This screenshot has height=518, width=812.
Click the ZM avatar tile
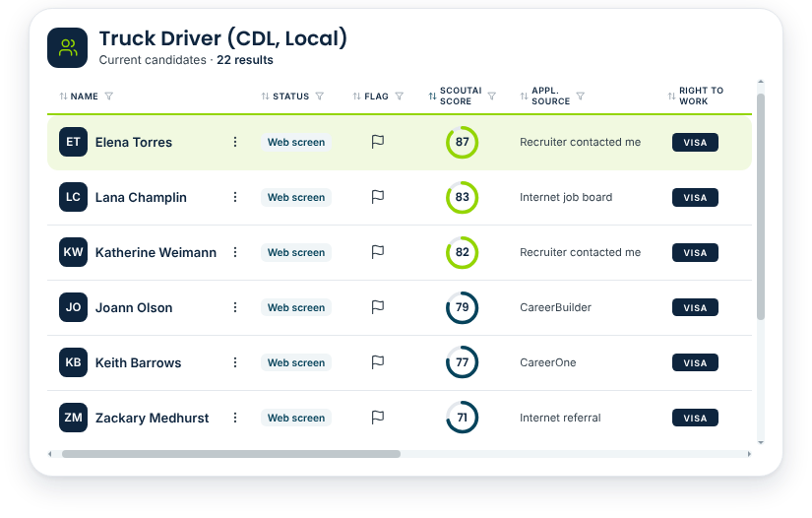tap(73, 418)
